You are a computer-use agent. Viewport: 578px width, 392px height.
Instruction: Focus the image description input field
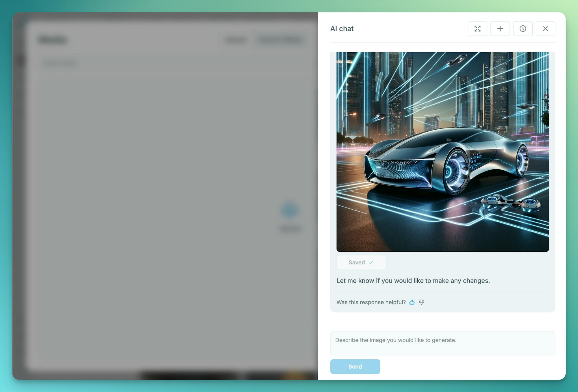click(442, 343)
